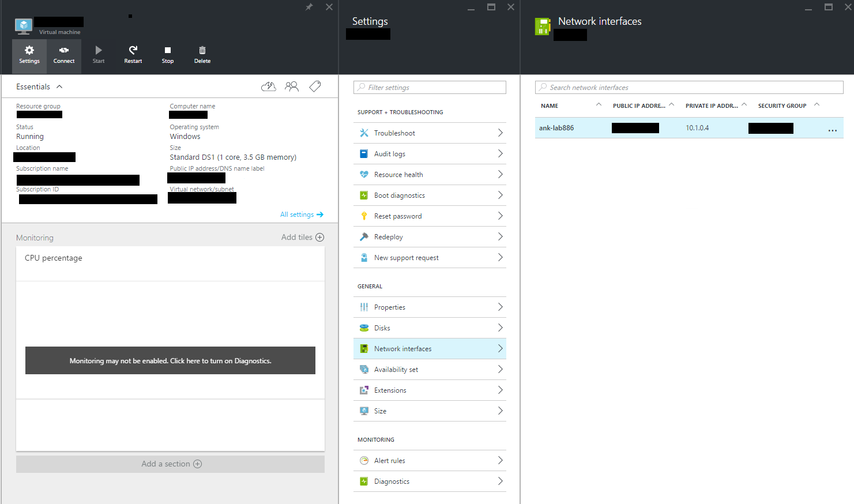Select the ank-lab886 network interface
Image resolution: width=854 pixels, height=504 pixels.
pyautogui.click(x=689, y=128)
